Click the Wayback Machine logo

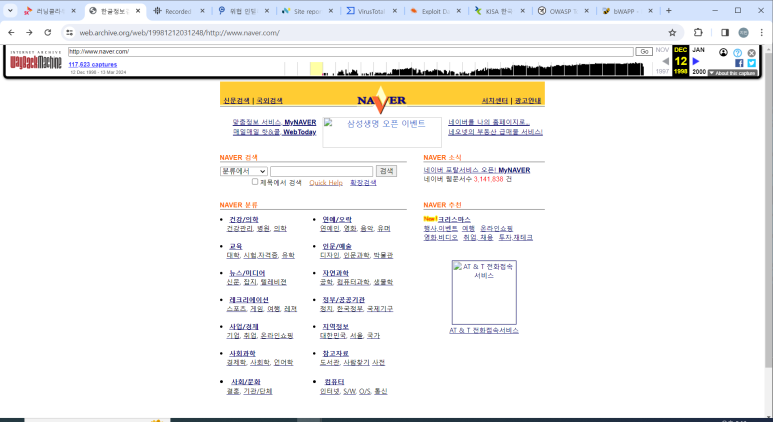pos(35,60)
